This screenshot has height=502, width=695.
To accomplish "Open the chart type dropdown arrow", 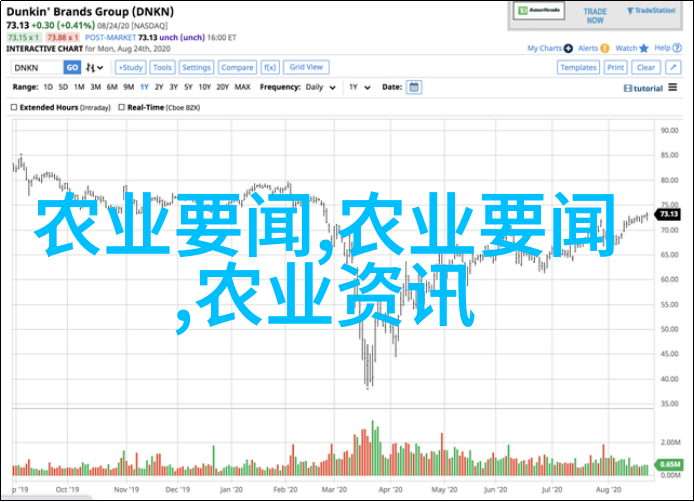I will pyautogui.click(x=100, y=68).
